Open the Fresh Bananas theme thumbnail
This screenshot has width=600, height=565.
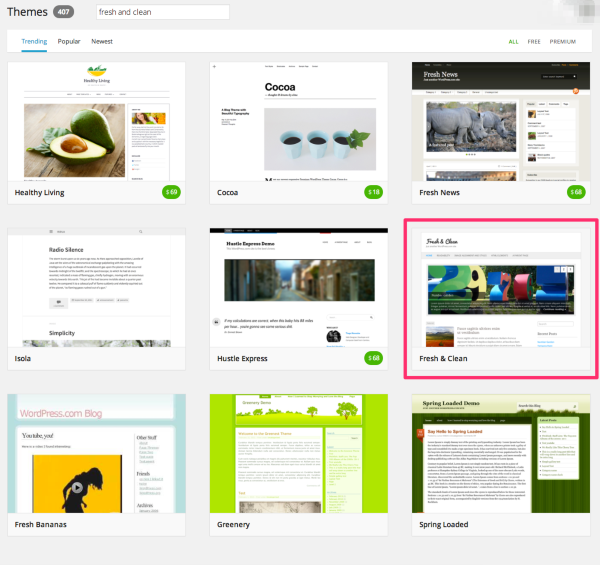click(x=96, y=452)
